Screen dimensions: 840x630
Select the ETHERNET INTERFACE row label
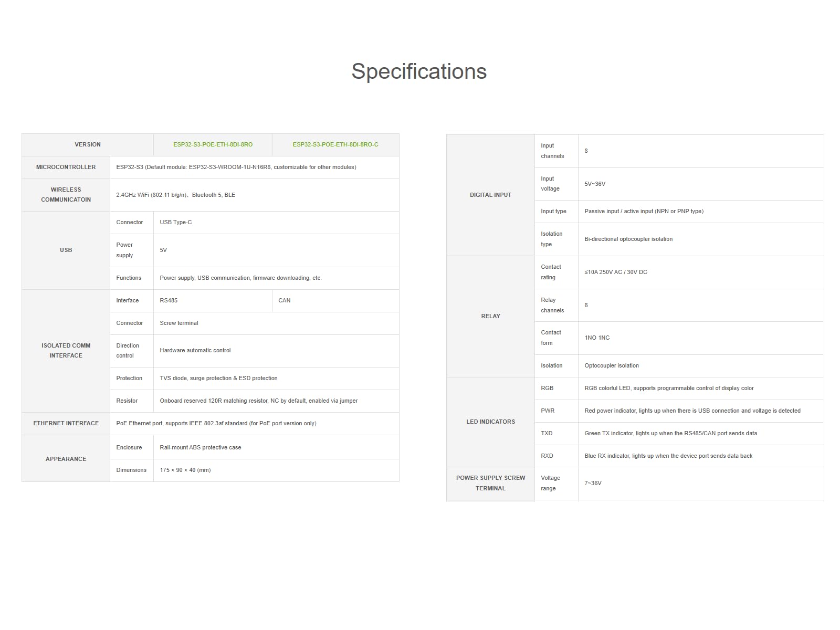coord(66,423)
